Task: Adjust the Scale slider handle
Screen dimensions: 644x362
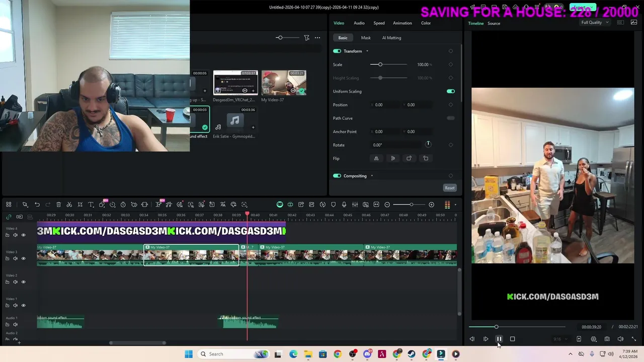Action: (380, 64)
